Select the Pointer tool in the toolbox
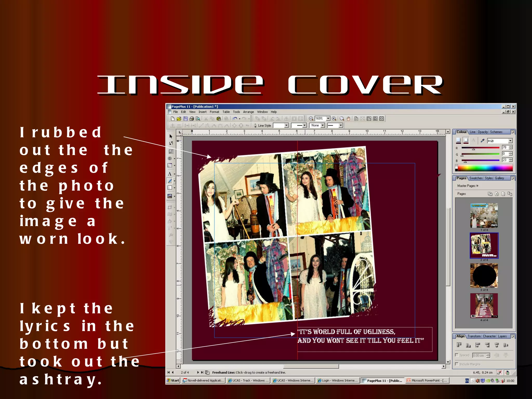The height and width of the screenshot is (399, 532). pyautogui.click(x=171, y=136)
